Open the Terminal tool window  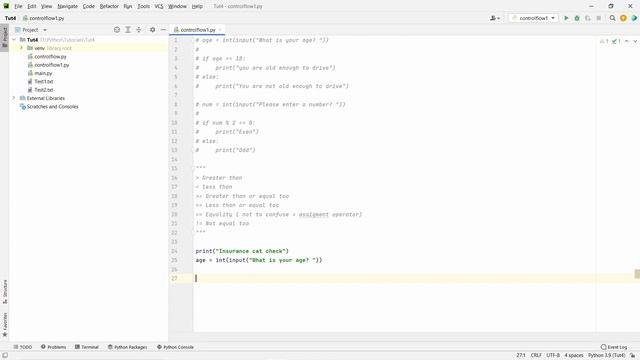(87, 347)
